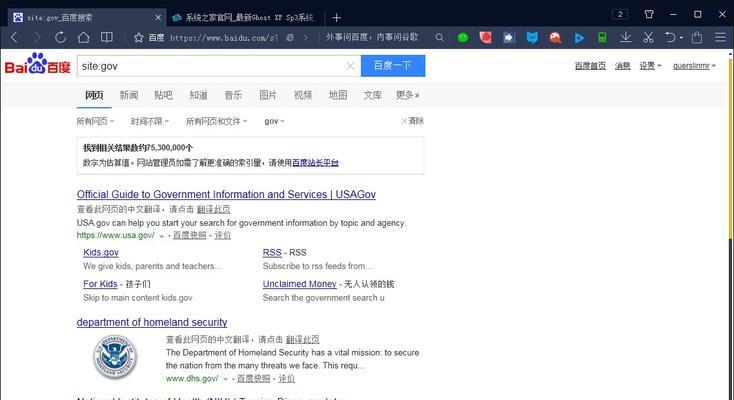Expand the gov site filter dropdown
The height and width of the screenshot is (400, 734).
[274, 121]
